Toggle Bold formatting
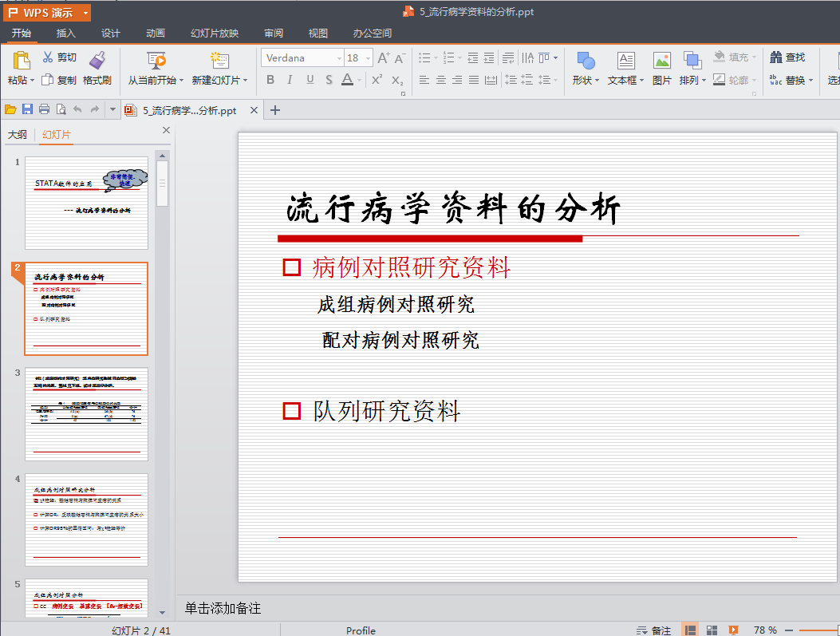The width and height of the screenshot is (840, 636). (270, 80)
